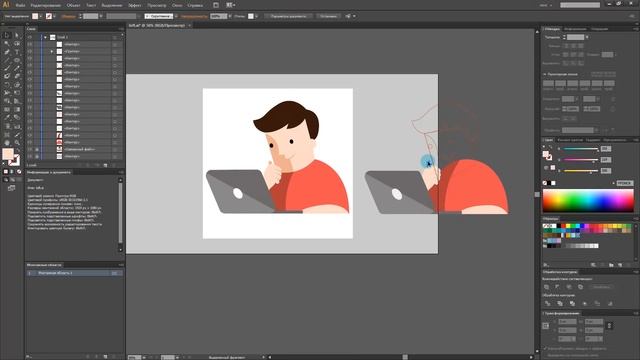The image size is (640, 360).
Task: Select the Gradient tool
Action: [x=17, y=109]
